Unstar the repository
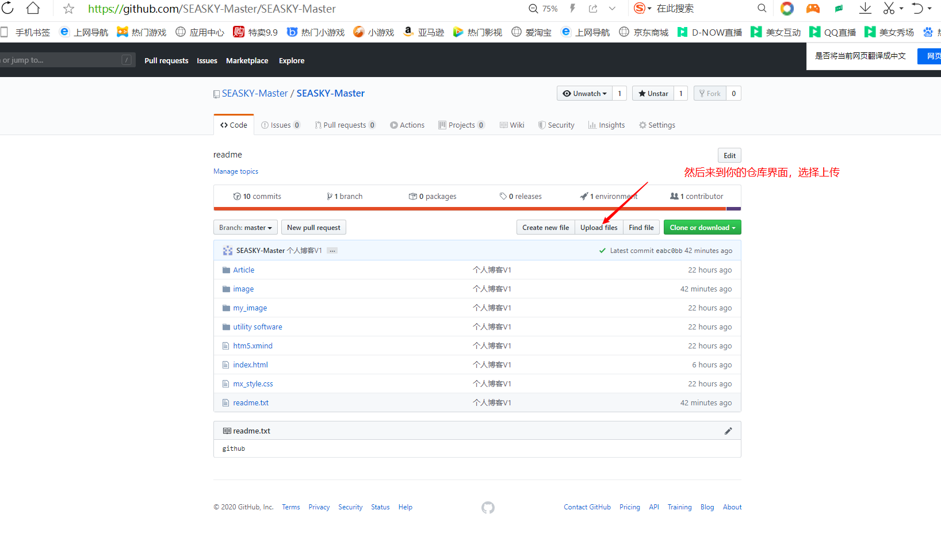 coord(653,93)
